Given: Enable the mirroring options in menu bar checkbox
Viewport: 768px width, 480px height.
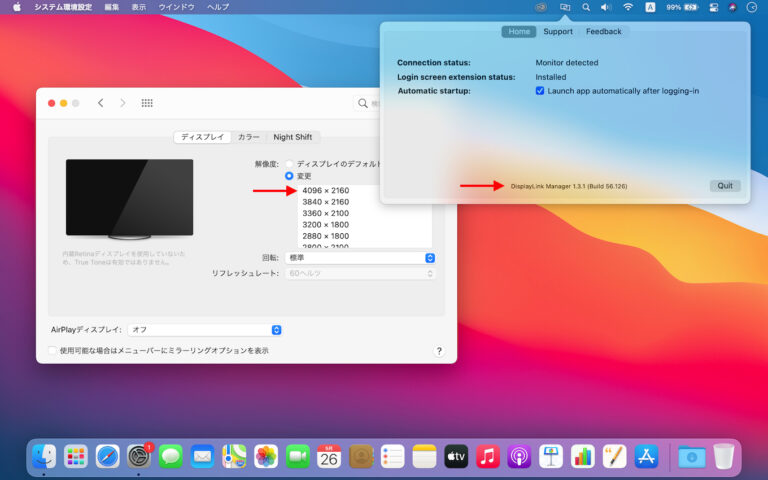Looking at the screenshot, I should [53, 351].
